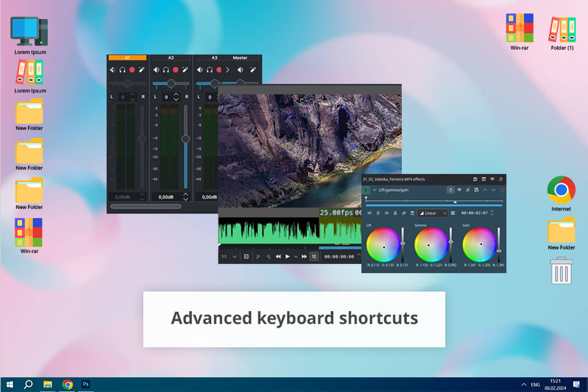The height and width of the screenshot is (392, 588).
Task: Solo the A2 track
Action: click(166, 70)
